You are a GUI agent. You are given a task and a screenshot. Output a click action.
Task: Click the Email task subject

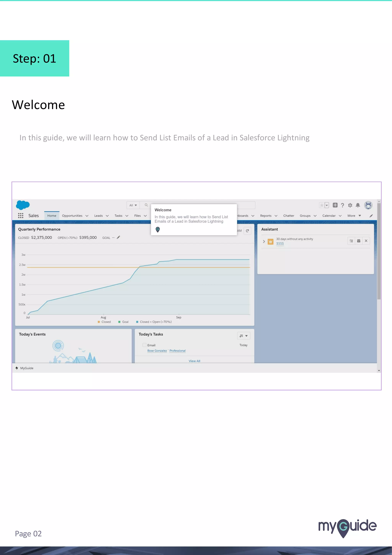click(x=151, y=345)
